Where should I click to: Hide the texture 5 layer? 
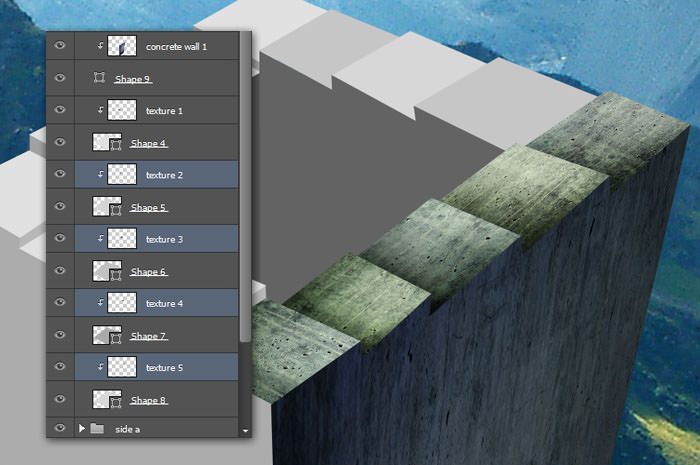pos(60,367)
